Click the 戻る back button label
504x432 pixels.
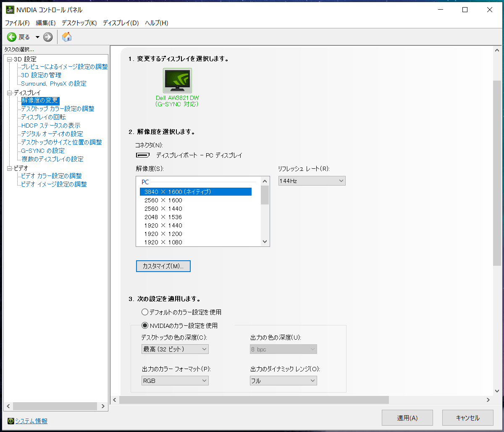tap(24, 37)
